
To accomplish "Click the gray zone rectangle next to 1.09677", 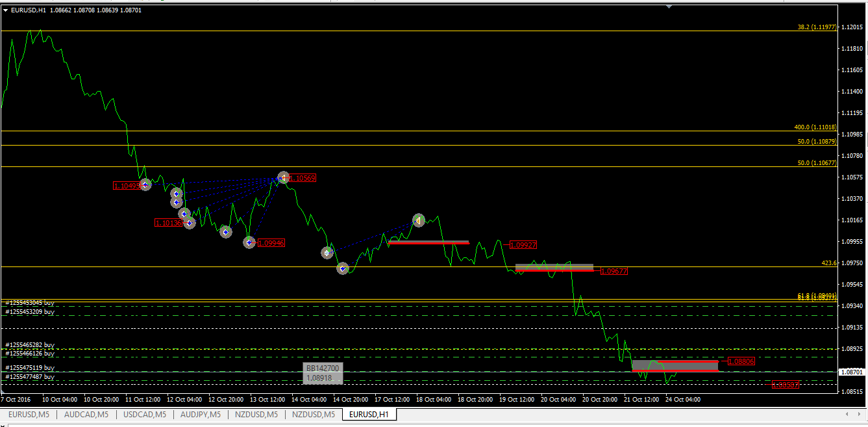I will (x=554, y=267).
